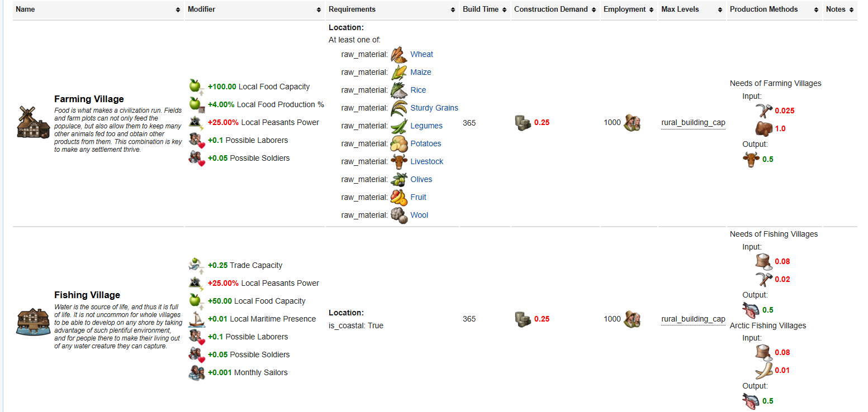The height and width of the screenshot is (412, 868).
Task: Click Farming Village's construction demand stone icon
Action: pyautogui.click(x=523, y=122)
